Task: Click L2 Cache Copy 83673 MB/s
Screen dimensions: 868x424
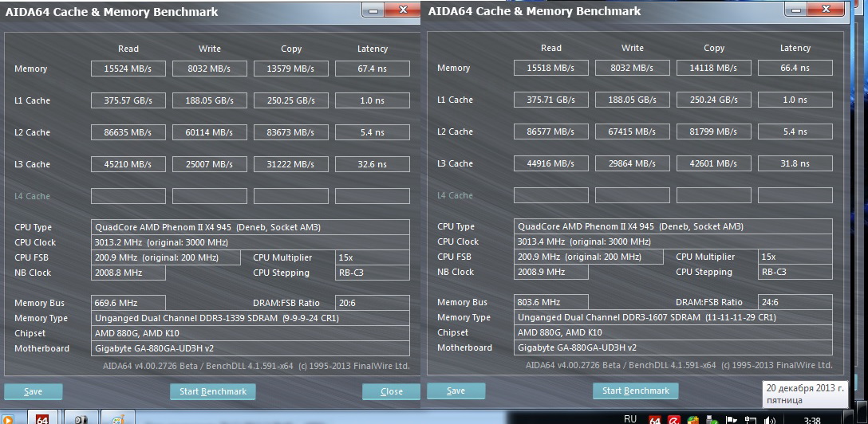Action: [x=290, y=132]
